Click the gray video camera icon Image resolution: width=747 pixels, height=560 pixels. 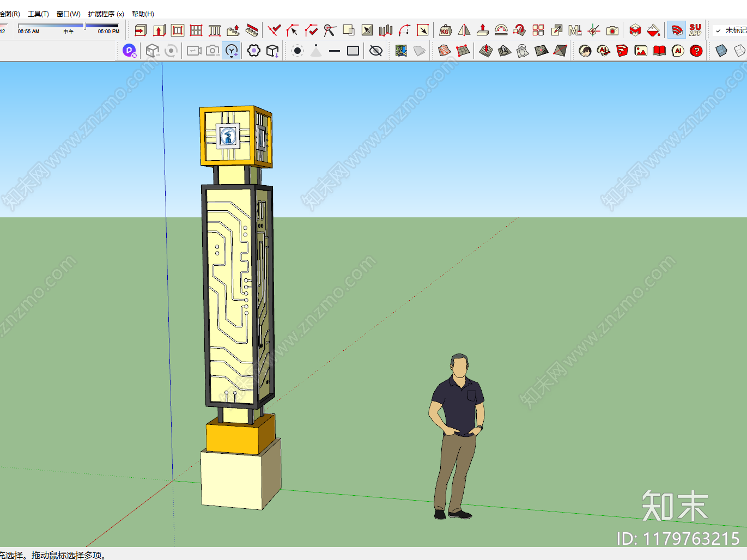pyautogui.click(x=194, y=51)
